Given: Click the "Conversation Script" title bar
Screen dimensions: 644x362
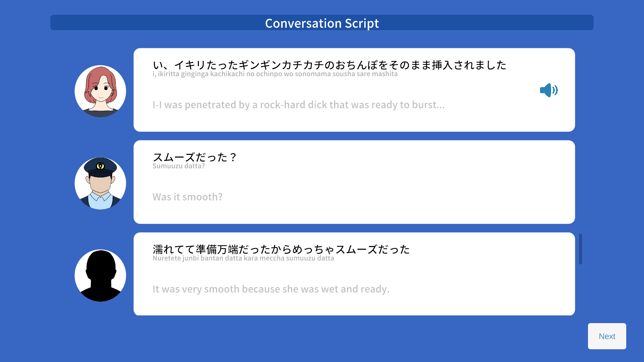Looking at the screenshot, I should pos(322,22).
